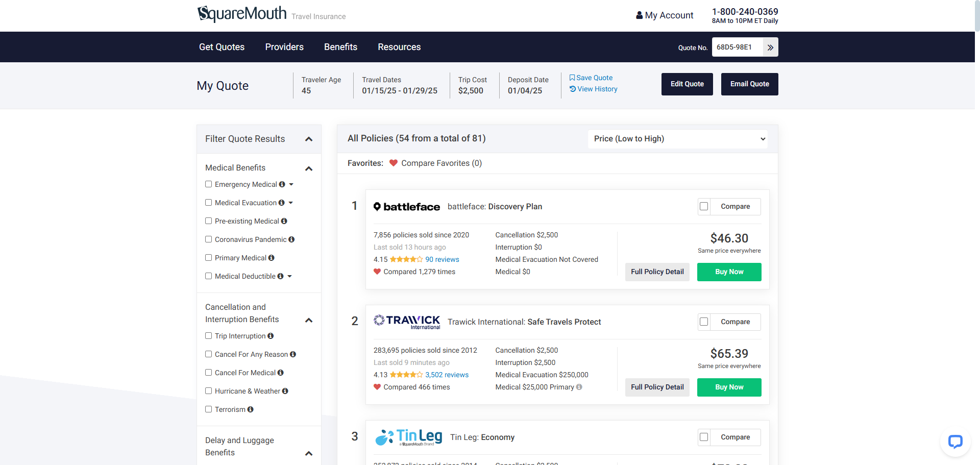Tick Compare checkbox for Tin Leg Economy

point(704,437)
